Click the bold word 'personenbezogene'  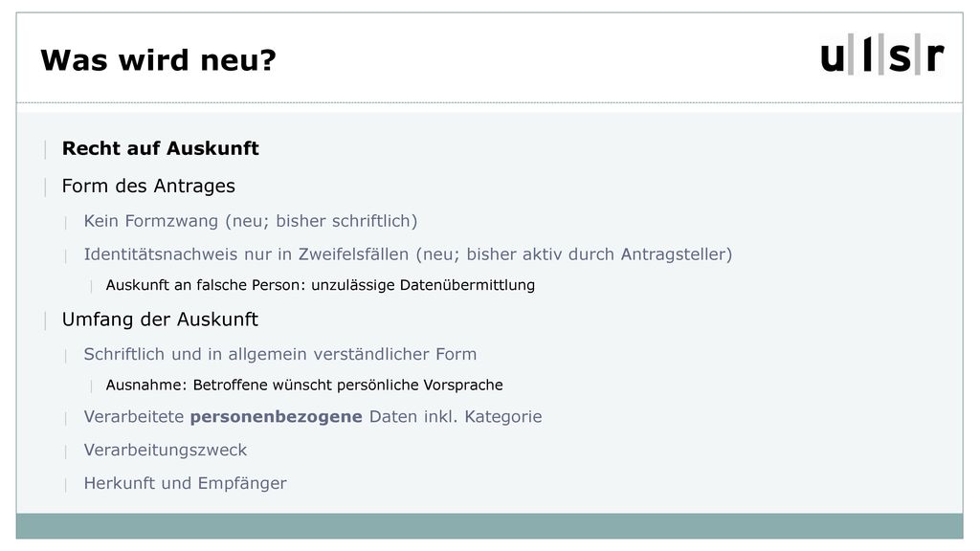click(x=277, y=417)
